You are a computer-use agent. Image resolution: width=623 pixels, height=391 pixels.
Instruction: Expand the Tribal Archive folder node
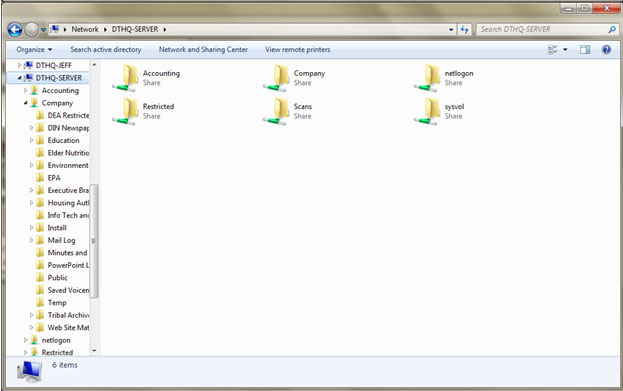coord(31,315)
